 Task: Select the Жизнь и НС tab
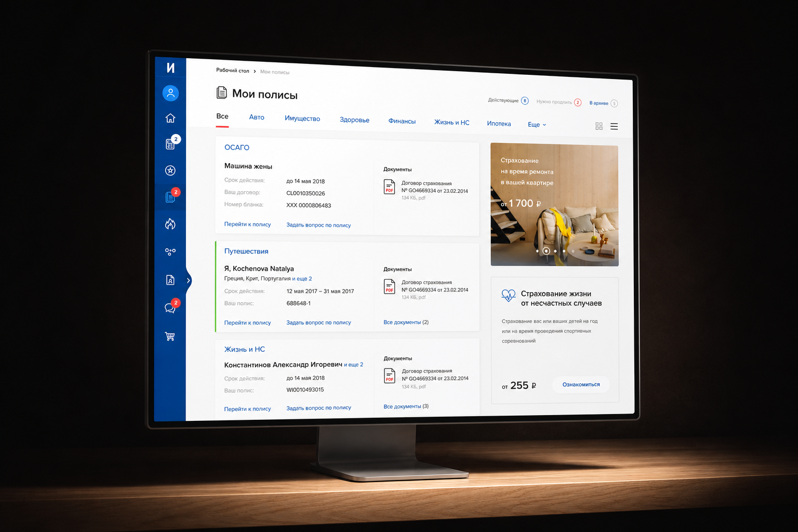452,123
